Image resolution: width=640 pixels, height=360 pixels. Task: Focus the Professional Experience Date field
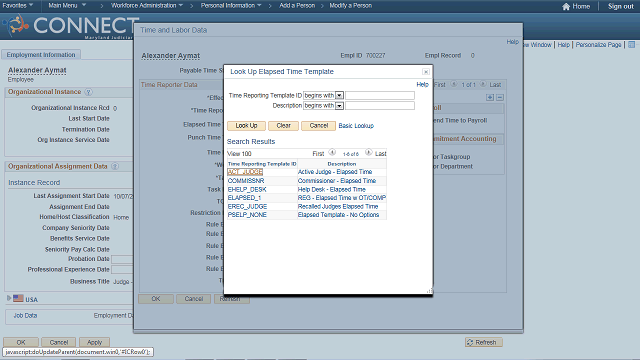(122, 270)
